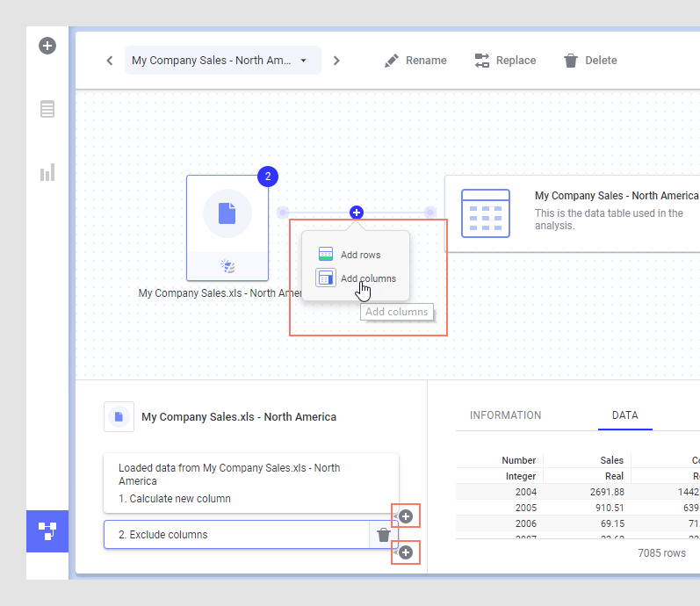Click the add data plus icon in sidebar
The height and width of the screenshot is (606, 700).
[x=47, y=45]
